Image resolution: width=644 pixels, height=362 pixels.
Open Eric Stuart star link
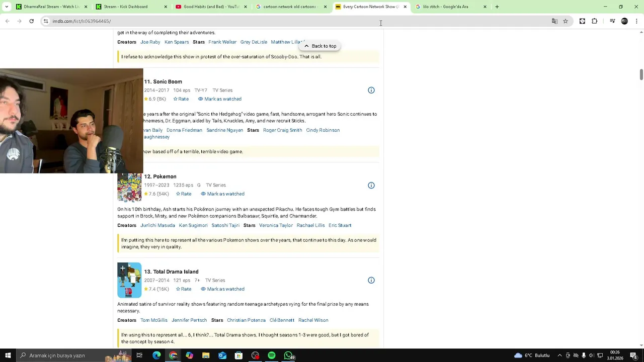[340, 226]
